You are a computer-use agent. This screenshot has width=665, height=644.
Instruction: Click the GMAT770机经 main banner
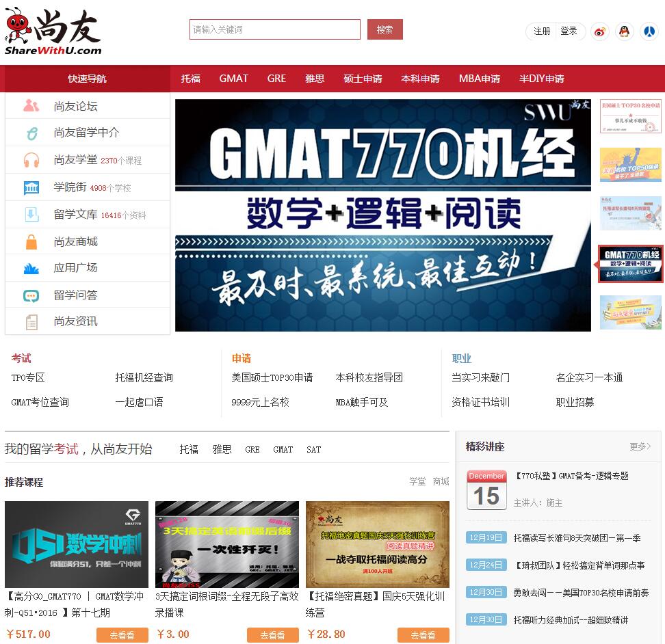click(x=382, y=215)
